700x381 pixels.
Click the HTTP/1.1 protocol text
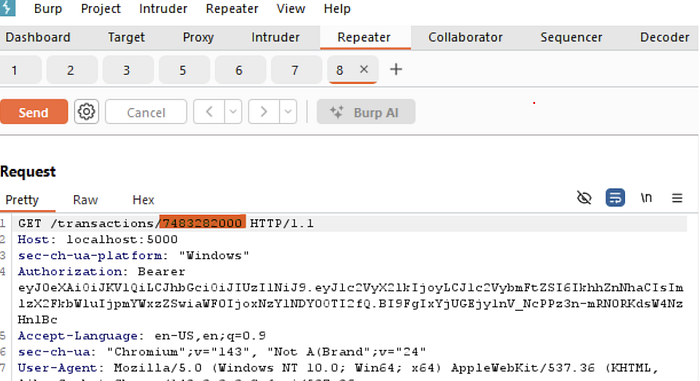click(282, 223)
